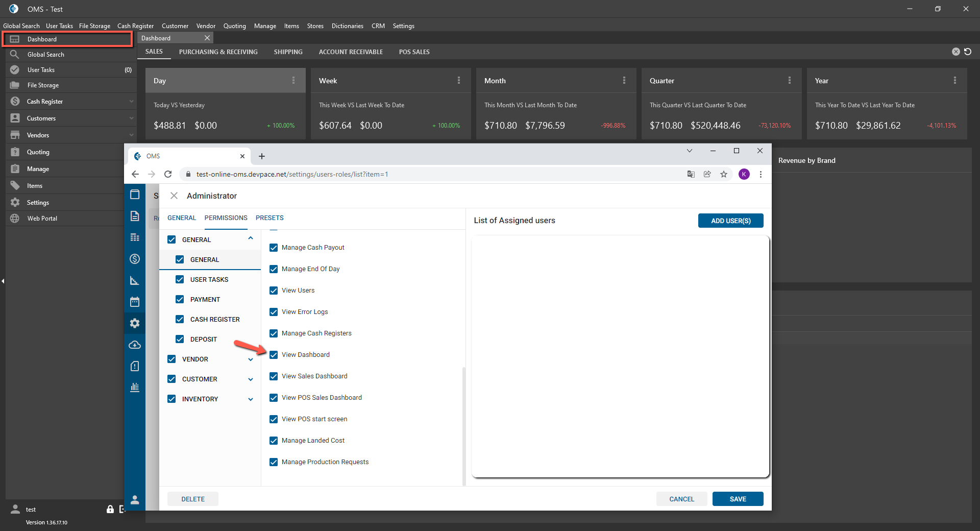Click the settings gear icon in blue sidebar
Image resolution: width=980 pixels, height=531 pixels.
135,323
